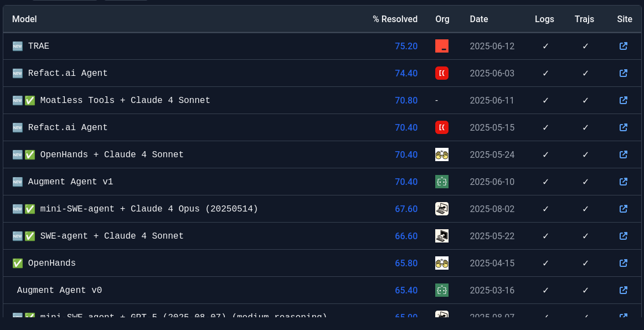644x330 pixels.
Task: Click the SWE-agent + Claude 4 Sonnet org logo
Action: pyautogui.click(x=442, y=236)
